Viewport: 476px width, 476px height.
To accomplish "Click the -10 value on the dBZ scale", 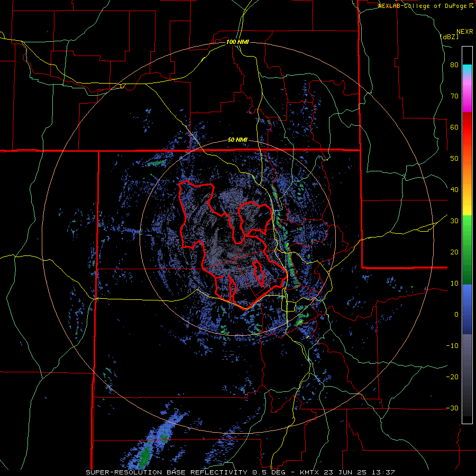I will (452, 345).
